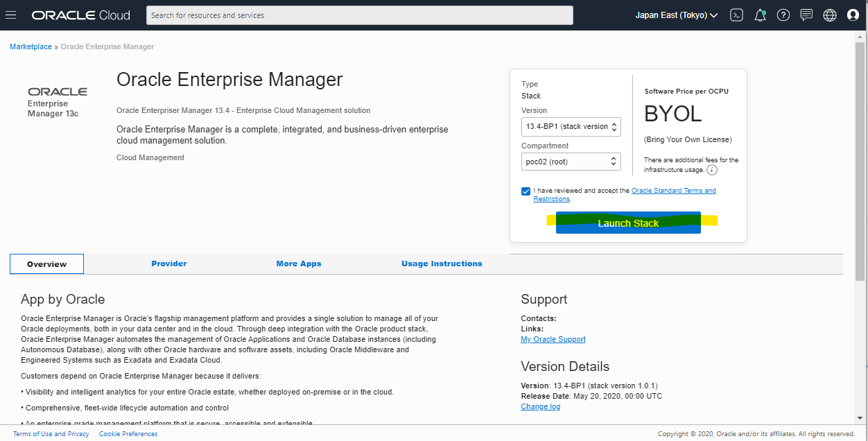Open the Help menu
The height and width of the screenshot is (441, 868).
pyautogui.click(x=783, y=15)
